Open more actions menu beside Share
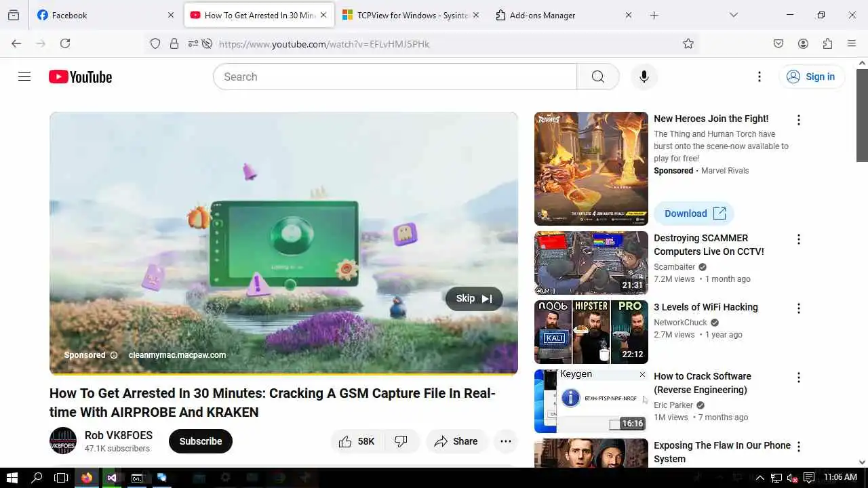Screen dimensions: 868x488 coord(506,441)
